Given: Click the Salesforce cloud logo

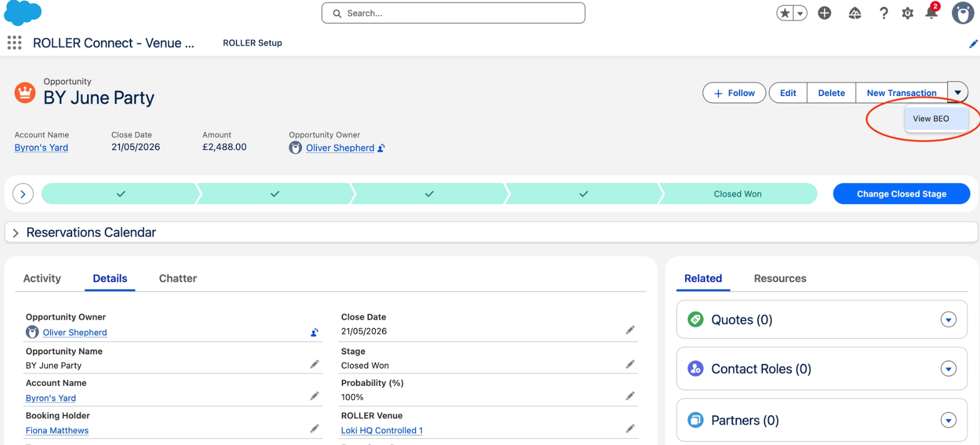Looking at the screenshot, I should coord(23,13).
